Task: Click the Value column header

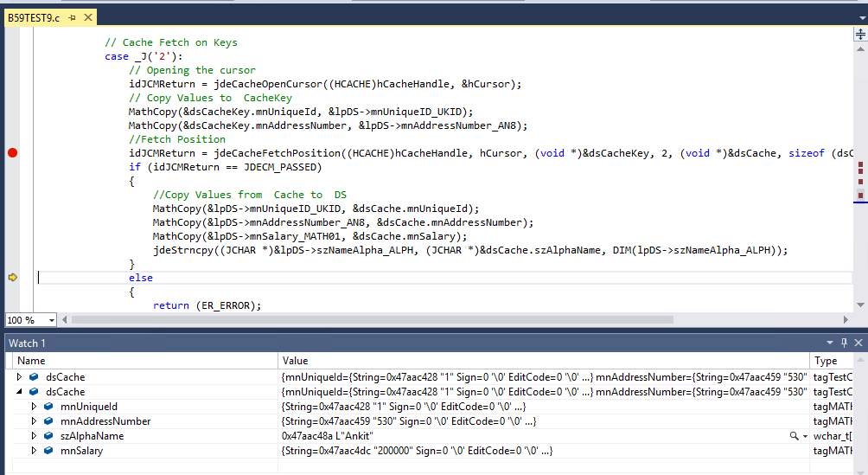Action: point(544,361)
